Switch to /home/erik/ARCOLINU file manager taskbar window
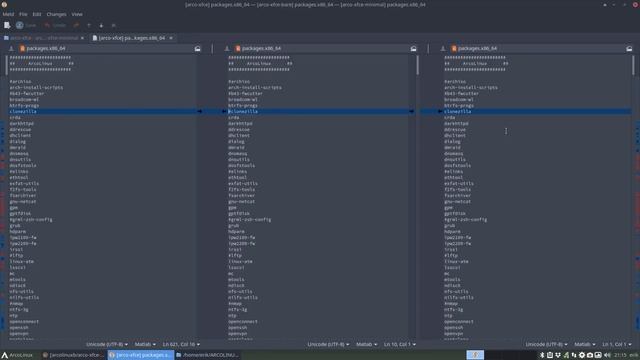 coord(208,355)
